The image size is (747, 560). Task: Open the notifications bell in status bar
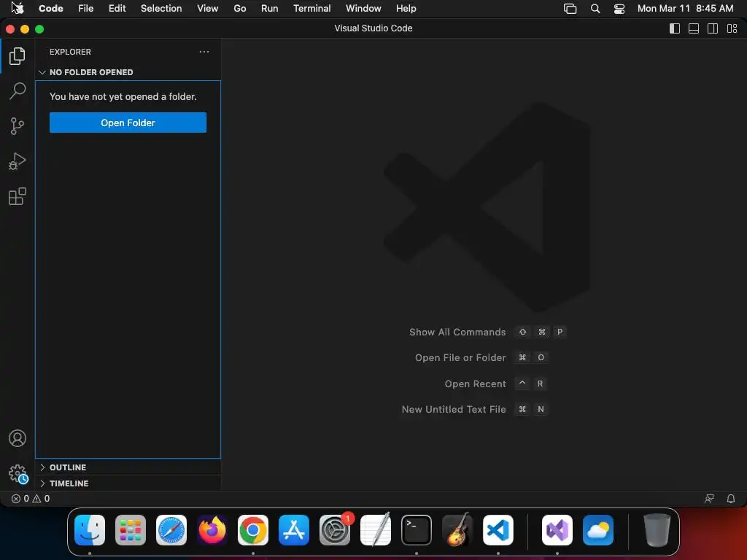coord(730,499)
